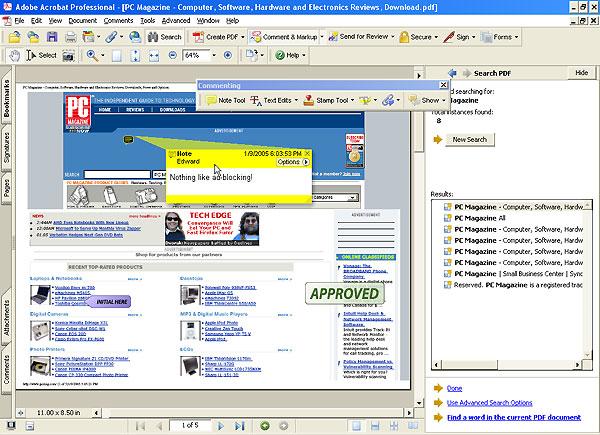Click the zoom in plus button
This screenshot has height=435, width=600.
tap(228, 55)
